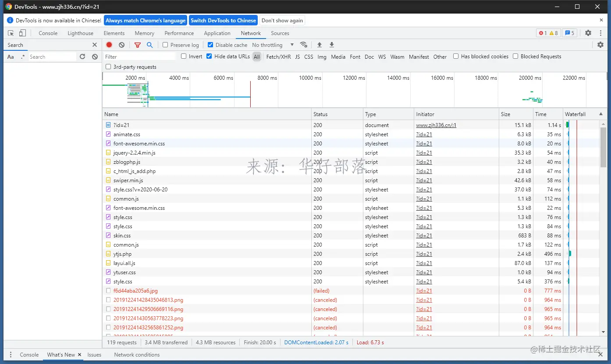Open the Application tab

point(217,33)
